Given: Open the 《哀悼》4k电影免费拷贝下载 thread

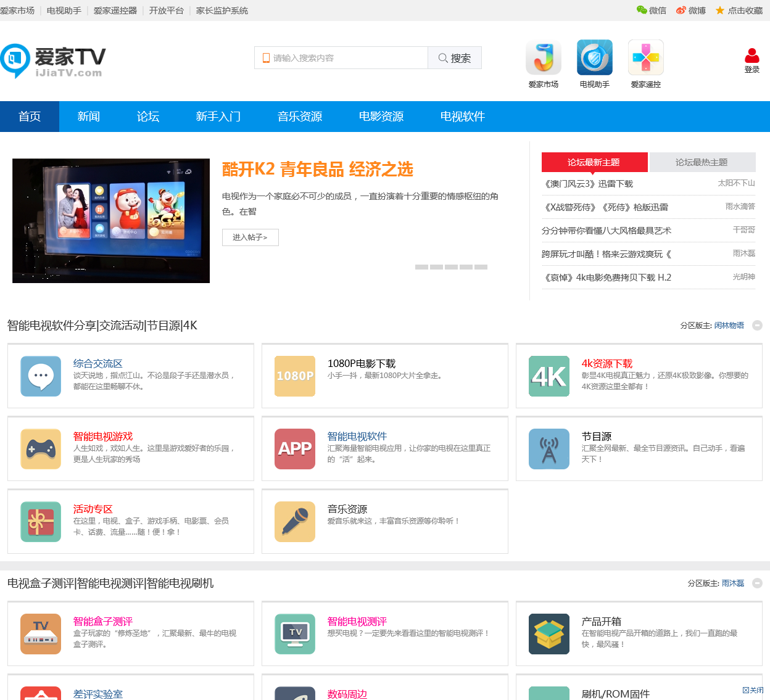Looking at the screenshot, I should [606, 278].
